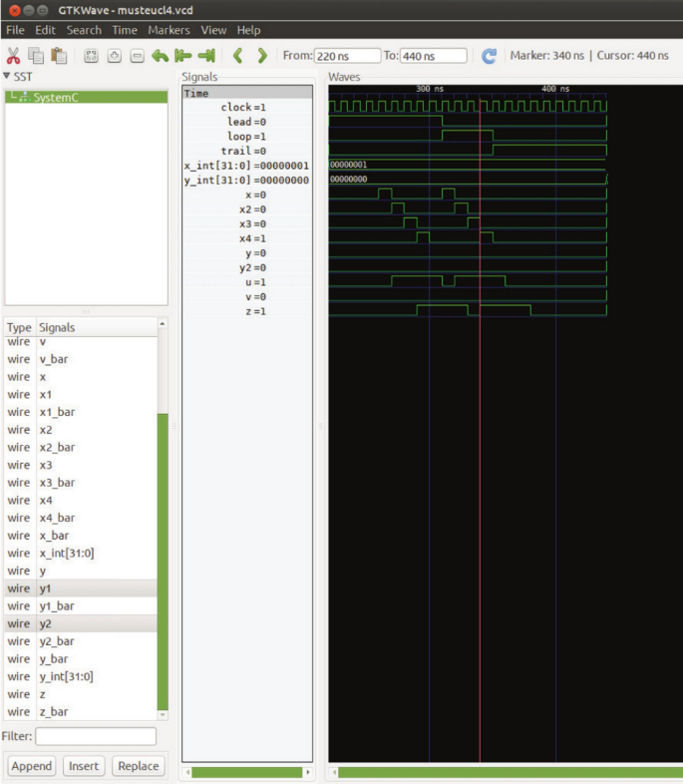
Task: Select wire x2_bar in list
Action: coord(81,447)
